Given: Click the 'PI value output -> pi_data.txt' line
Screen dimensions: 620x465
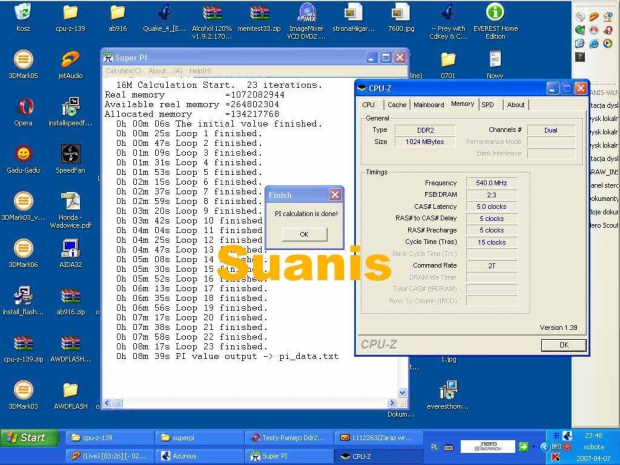Looking at the screenshot, I should click(227, 356).
